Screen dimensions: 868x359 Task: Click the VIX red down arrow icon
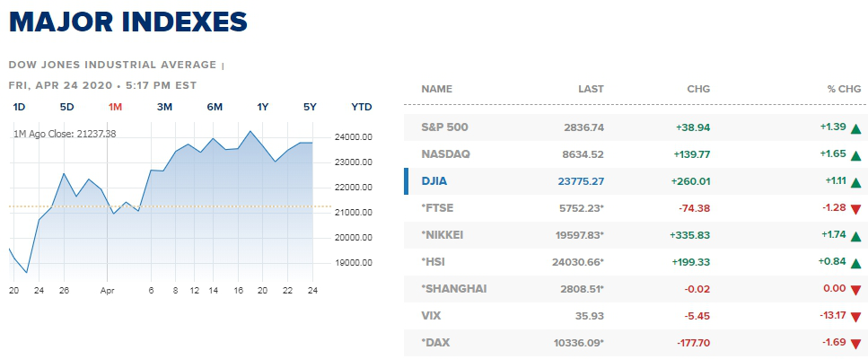pos(855,317)
